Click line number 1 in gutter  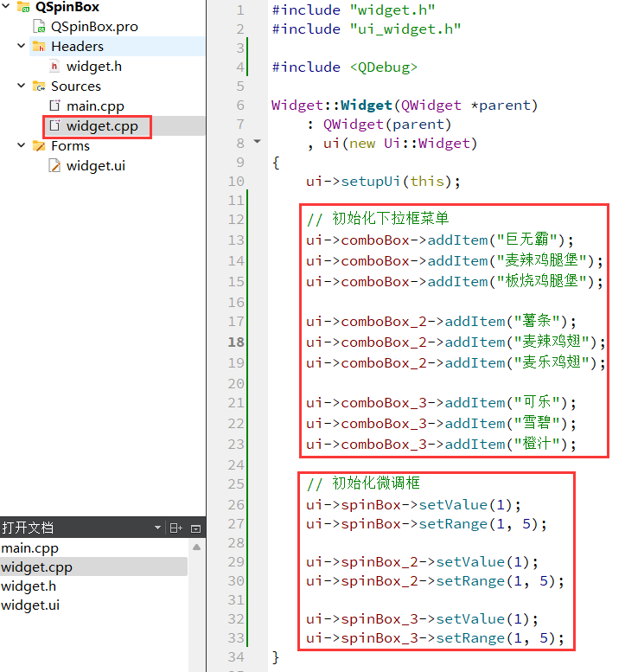(240, 10)
